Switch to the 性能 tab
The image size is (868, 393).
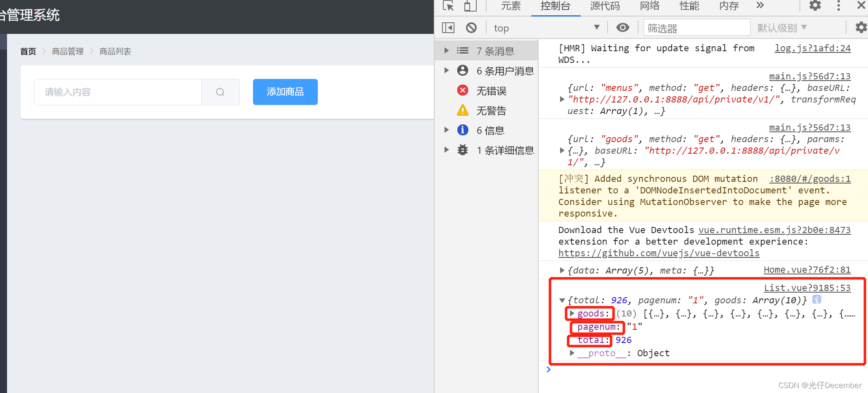(x=689, y=6)
